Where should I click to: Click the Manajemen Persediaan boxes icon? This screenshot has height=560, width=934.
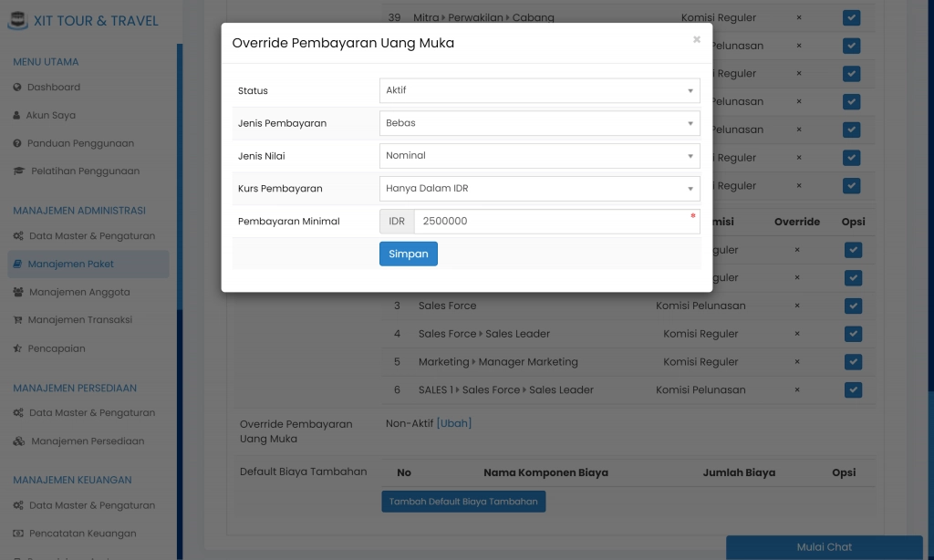tap(19, 441)
